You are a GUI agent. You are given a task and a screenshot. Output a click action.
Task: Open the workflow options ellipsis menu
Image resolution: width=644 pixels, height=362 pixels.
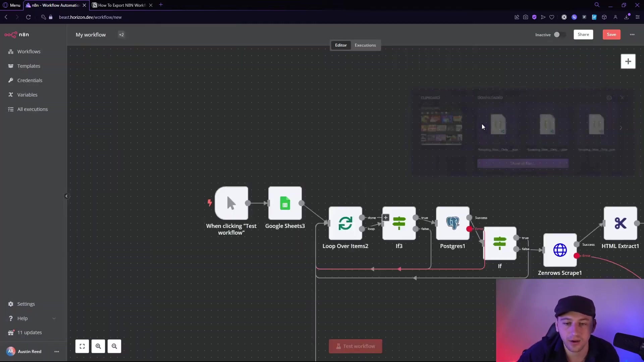tap(632, 35)
